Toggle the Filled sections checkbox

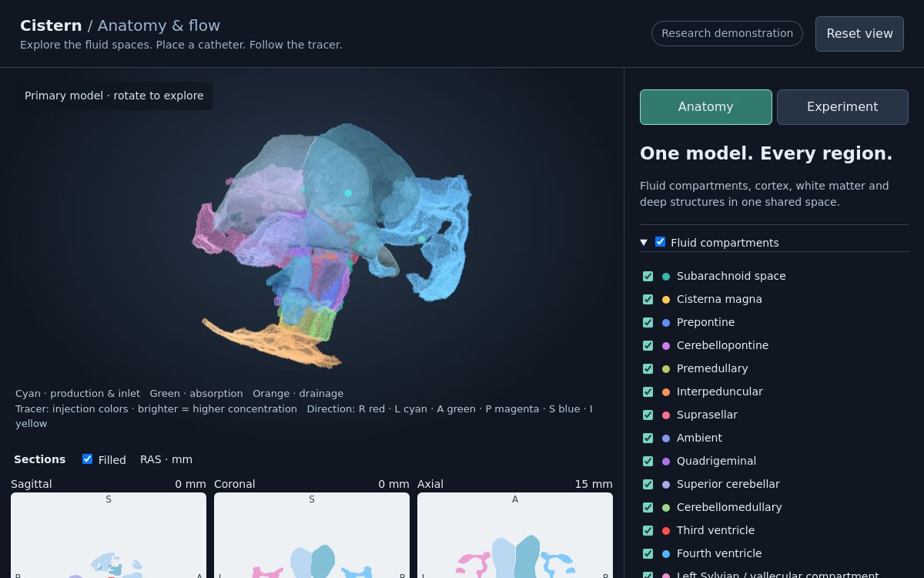tap(87, 459)
